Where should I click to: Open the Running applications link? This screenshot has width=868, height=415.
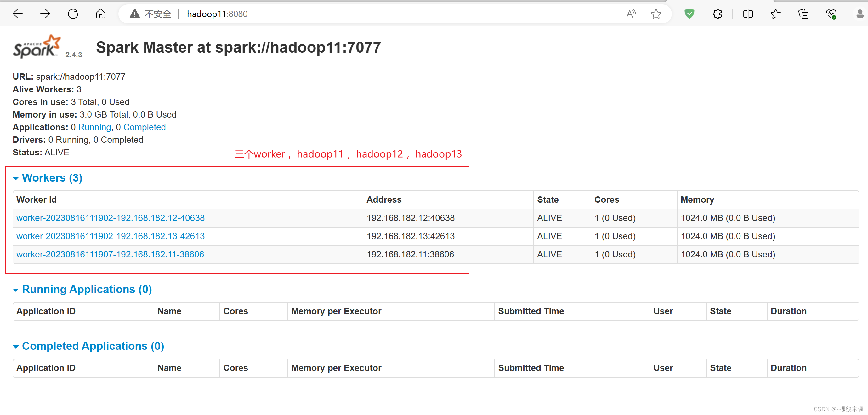point(95,127)
